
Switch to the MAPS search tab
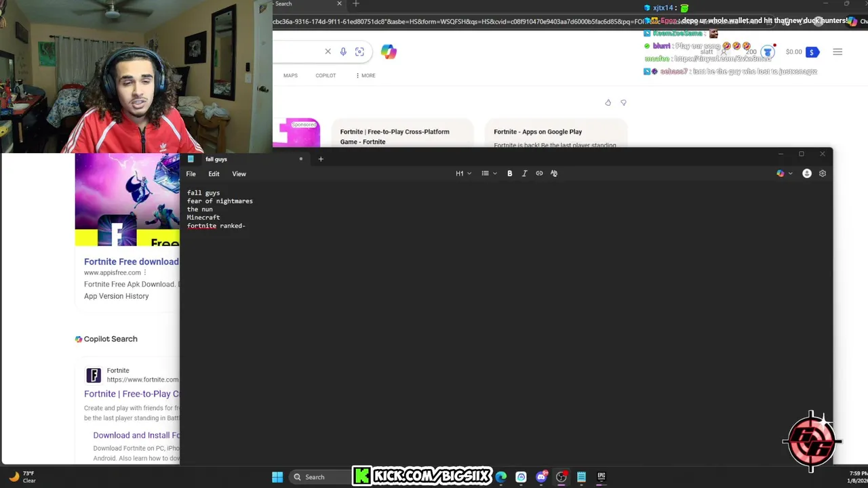pos(290,75)
